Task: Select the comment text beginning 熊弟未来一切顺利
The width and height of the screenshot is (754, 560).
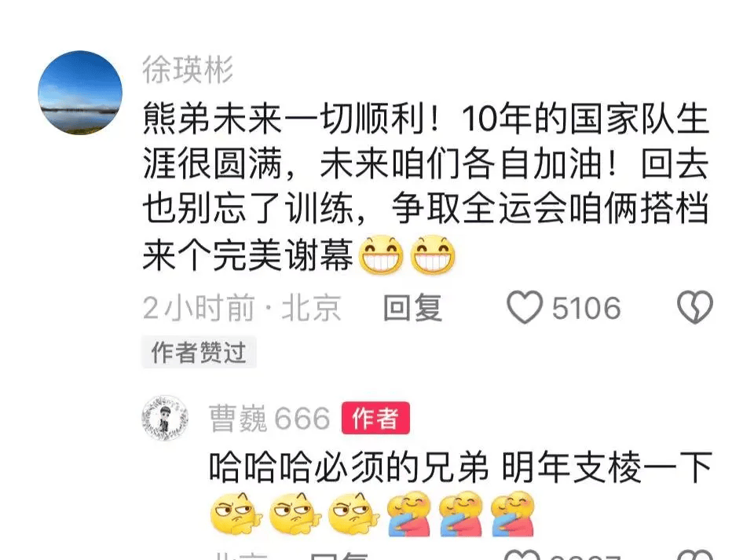Action: click(426, 186)
